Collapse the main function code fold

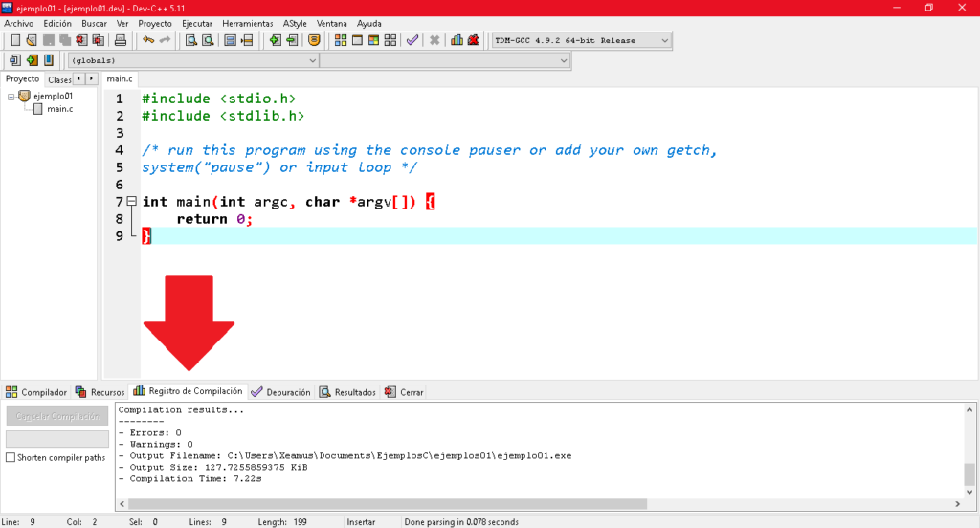click(x=131, y=201)
